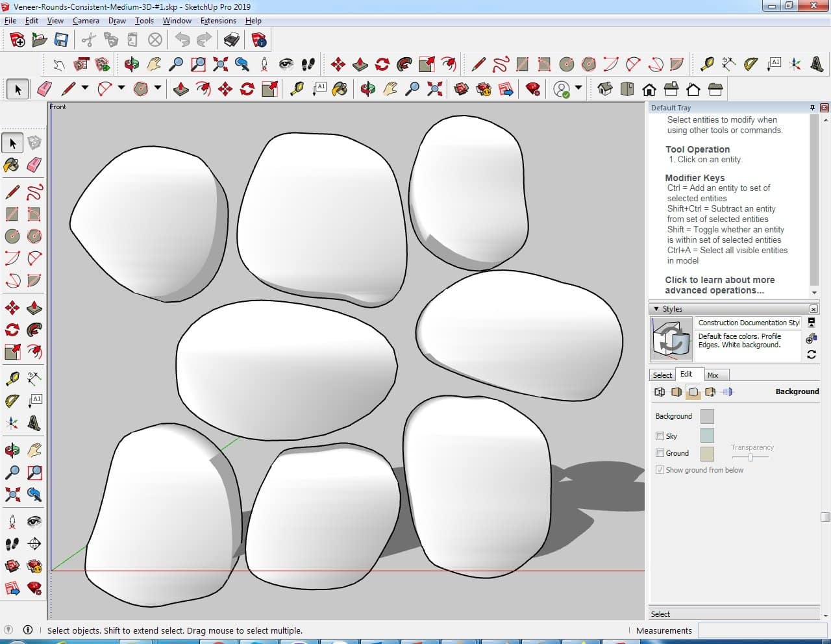Open the arc tool dropdown arrow
This screenshot has width=831, height=644.
pos(121,88)
